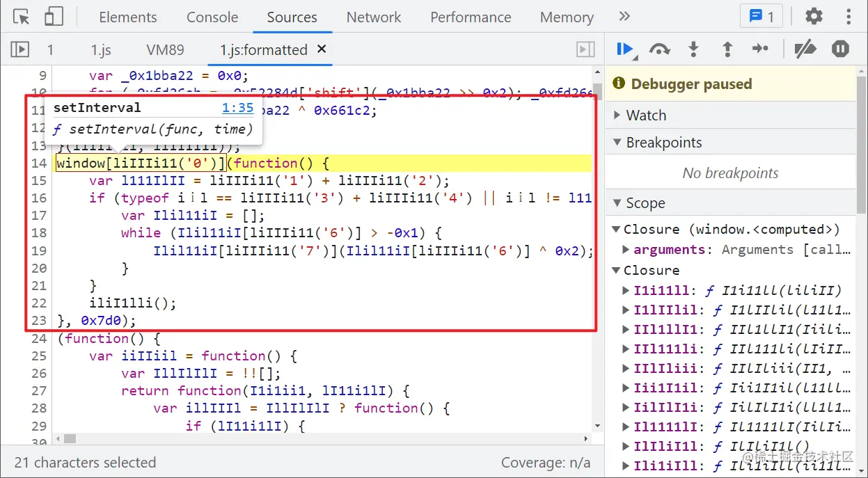Select the file tab named 1

[x=50, y=50]
